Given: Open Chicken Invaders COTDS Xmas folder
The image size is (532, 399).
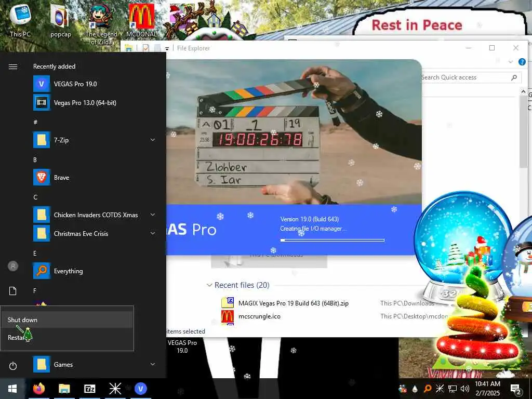Looking at the screenshot, I should (95, 215).
